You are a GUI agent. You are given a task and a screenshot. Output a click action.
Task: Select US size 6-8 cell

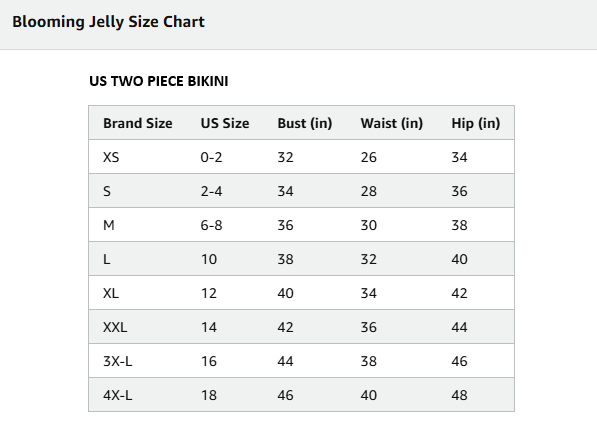[211, 225]
